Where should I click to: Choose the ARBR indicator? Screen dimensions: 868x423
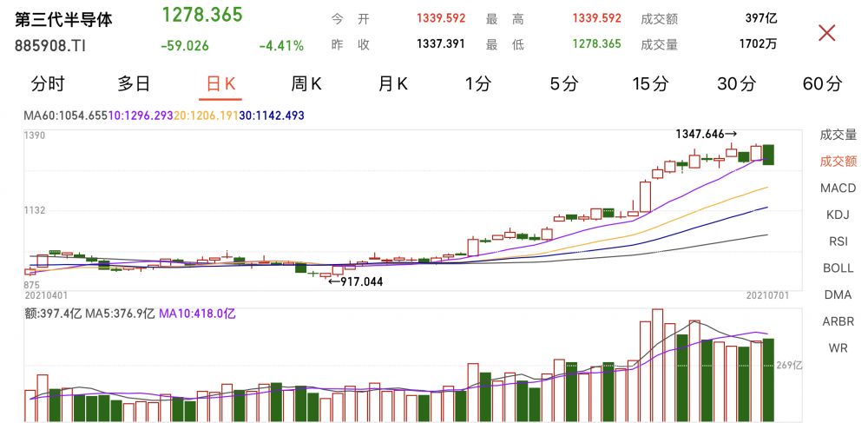838,322
